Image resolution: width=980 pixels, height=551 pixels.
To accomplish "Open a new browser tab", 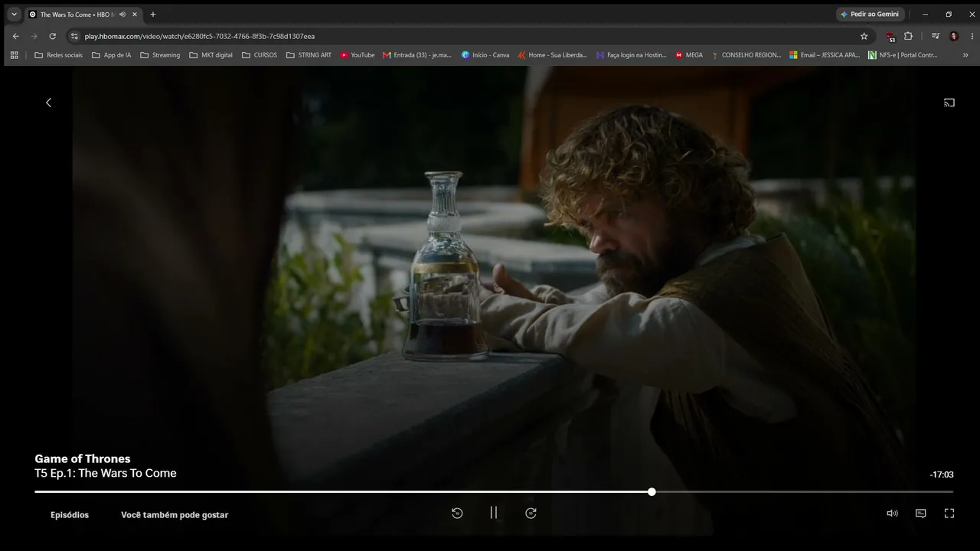I will click(153, 15).
